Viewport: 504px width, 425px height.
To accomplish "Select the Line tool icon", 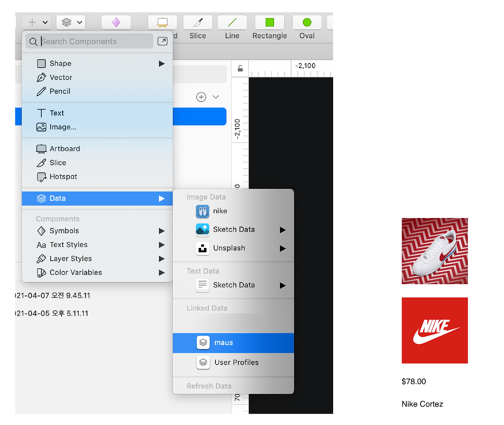I will point(232,22).
